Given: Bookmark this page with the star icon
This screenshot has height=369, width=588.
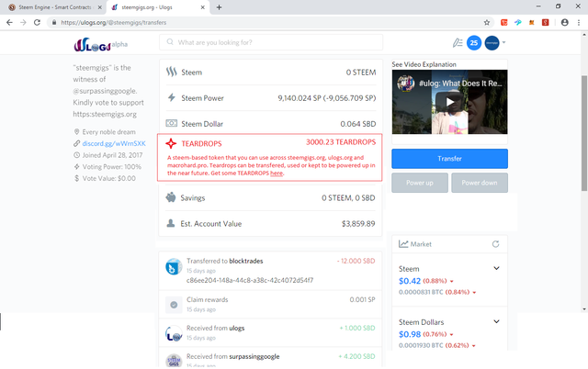Looking at the screenshot, I should click(487, 22).
